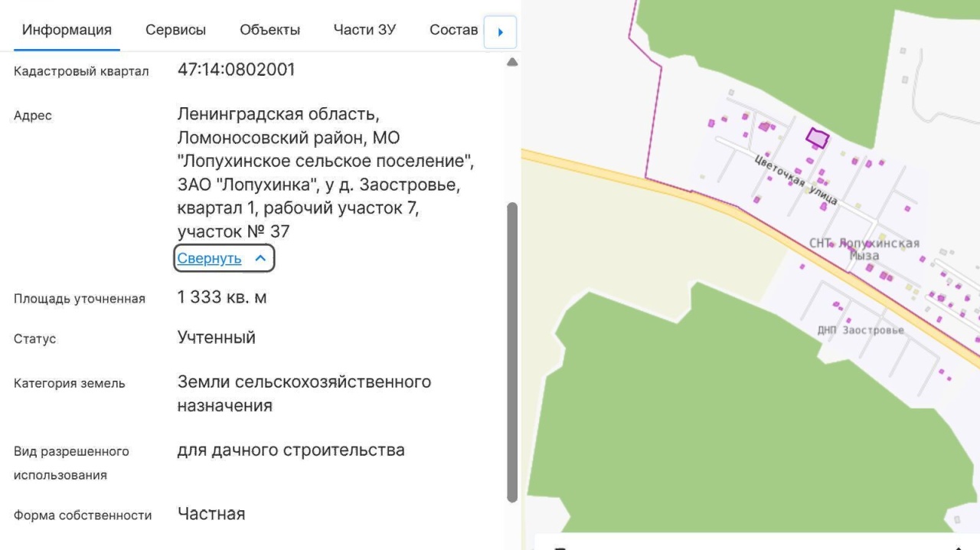
Task: Click the area value 1 333 кв. м
Action: pos(222,297)
